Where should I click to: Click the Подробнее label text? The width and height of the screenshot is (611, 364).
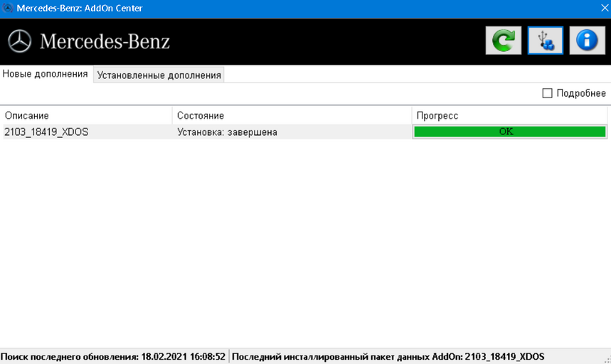pos(581,93)
